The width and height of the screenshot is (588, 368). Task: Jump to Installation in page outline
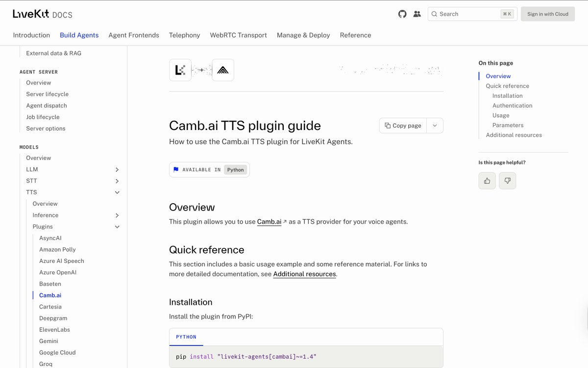508,96
